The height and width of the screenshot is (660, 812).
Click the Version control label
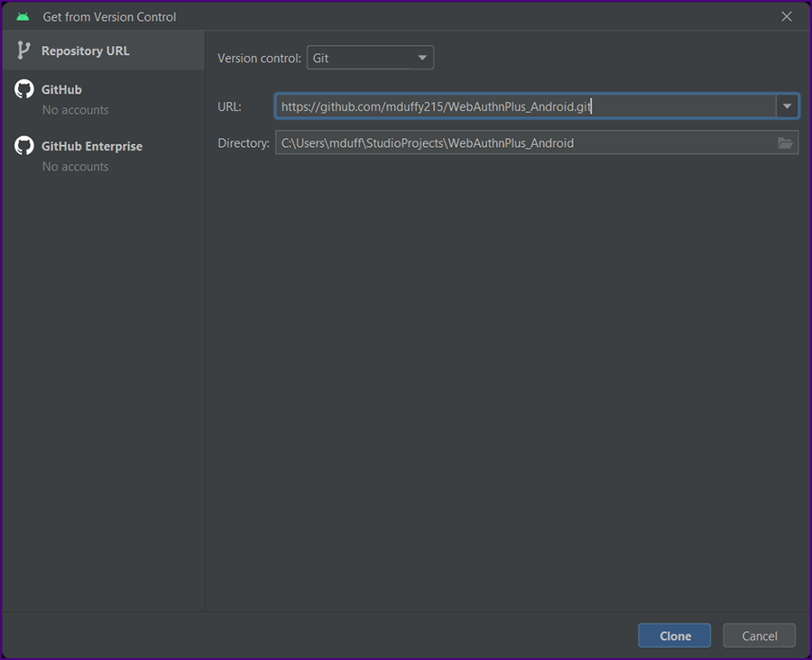click(259, 58)
